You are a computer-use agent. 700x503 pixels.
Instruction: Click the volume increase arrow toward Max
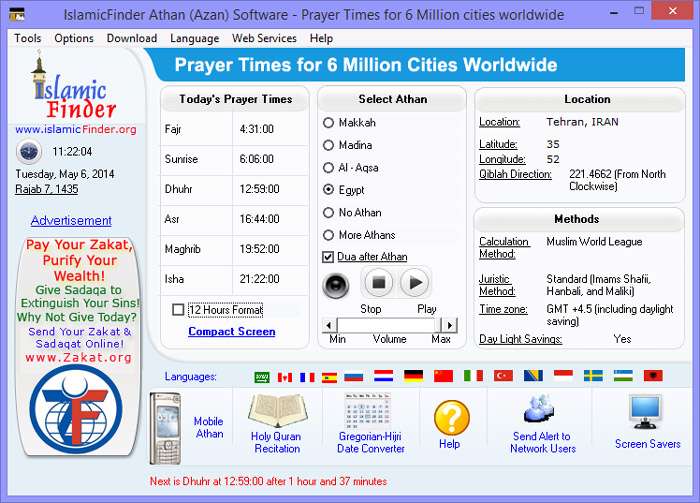450,325
